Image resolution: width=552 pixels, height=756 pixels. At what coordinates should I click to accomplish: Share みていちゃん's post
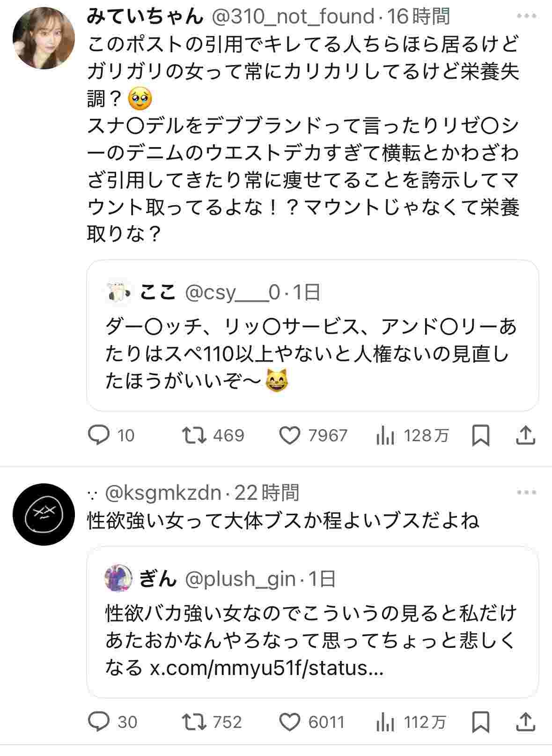point(525,435)
